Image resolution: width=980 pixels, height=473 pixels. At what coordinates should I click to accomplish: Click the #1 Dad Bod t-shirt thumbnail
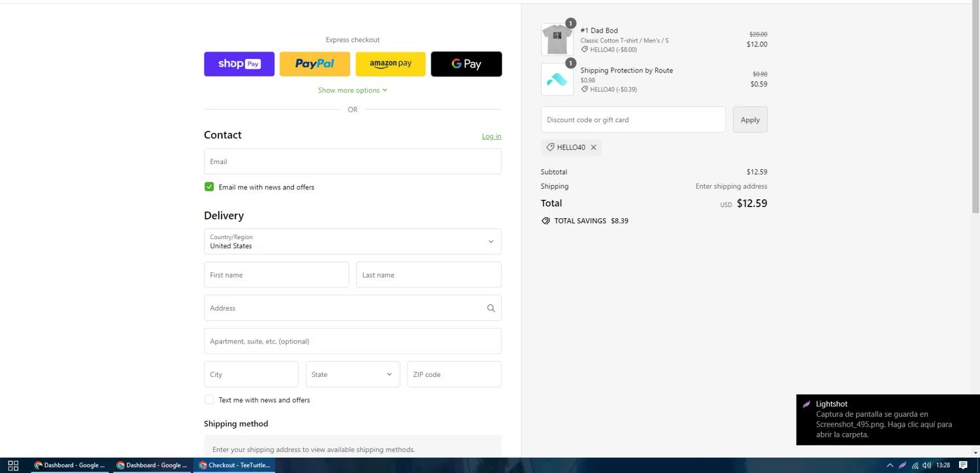coord(557,39)
